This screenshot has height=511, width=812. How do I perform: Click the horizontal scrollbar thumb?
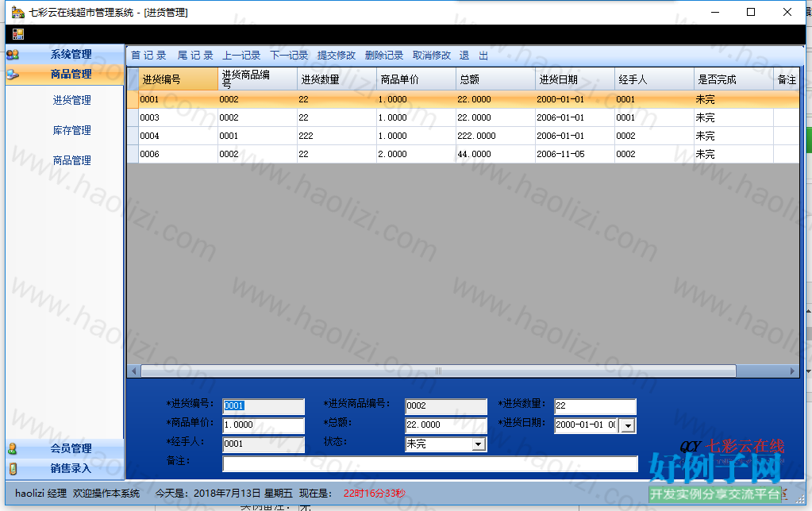click(x=438, y=371)
